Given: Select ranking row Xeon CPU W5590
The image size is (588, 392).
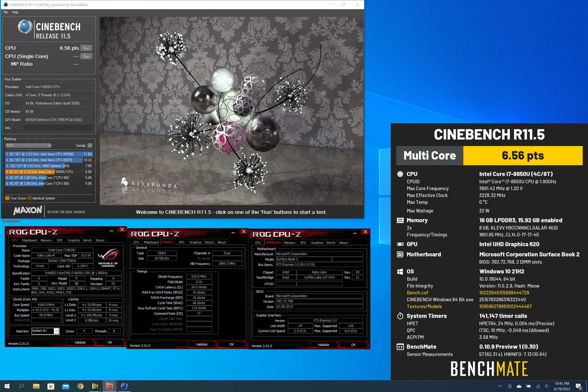Looking at the screenshot, I should coord(49,154).
